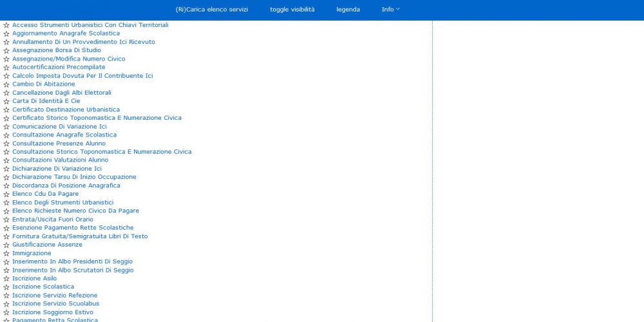Screen dimensions: 644x322
Task: Click star for Iscrizione Servizio Refezione
Action: [x=6, y=296]
